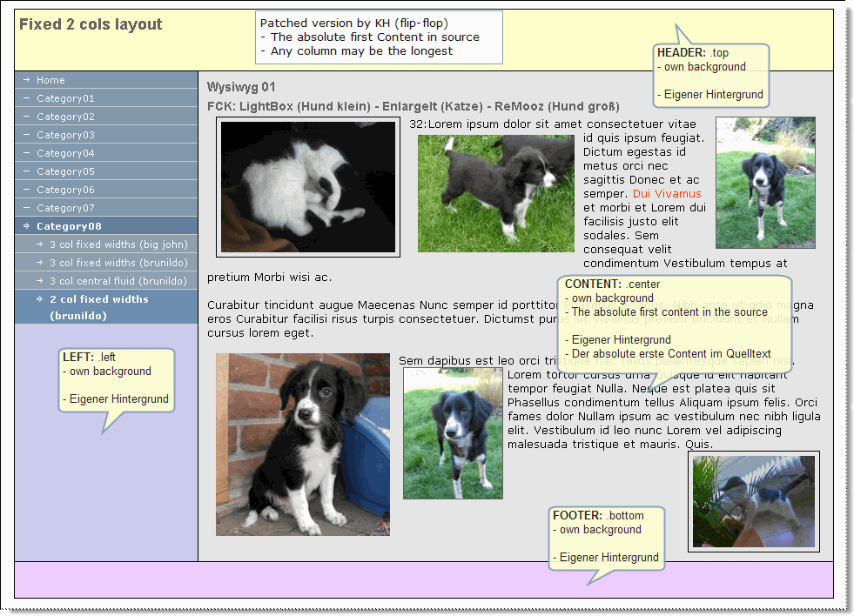Click the Fixed 2 cols layout heading

click(91, 24)
